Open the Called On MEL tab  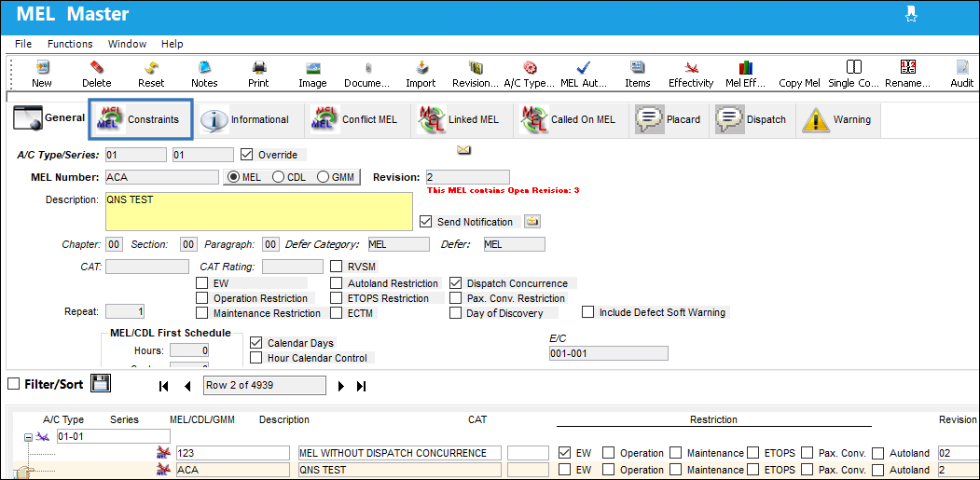coord(570,119)
